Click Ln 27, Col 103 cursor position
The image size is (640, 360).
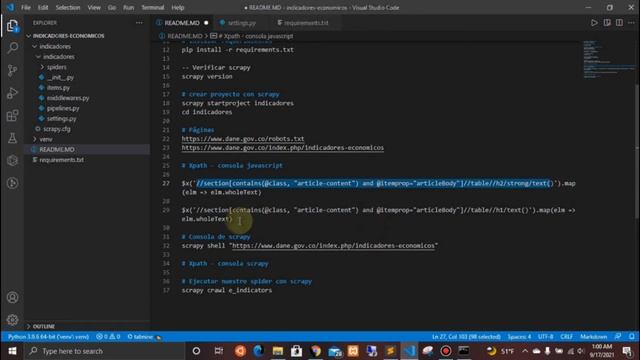(466, 337)
